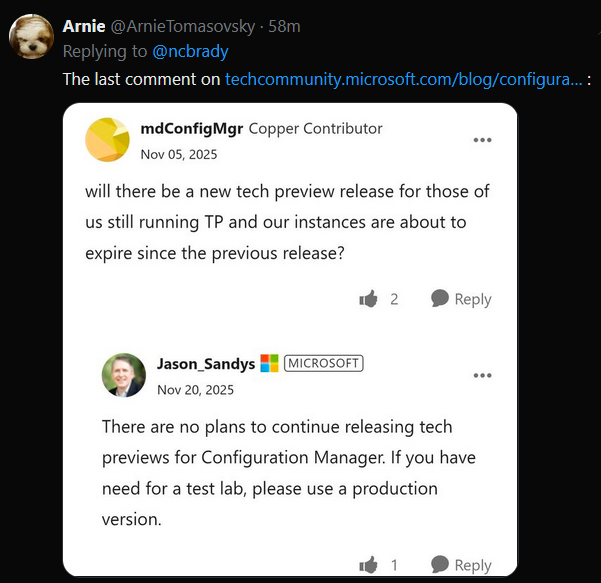Click Arnie's profile avatar photo
The width and height of the screenshot is (601, 583).
pos(31,36)
